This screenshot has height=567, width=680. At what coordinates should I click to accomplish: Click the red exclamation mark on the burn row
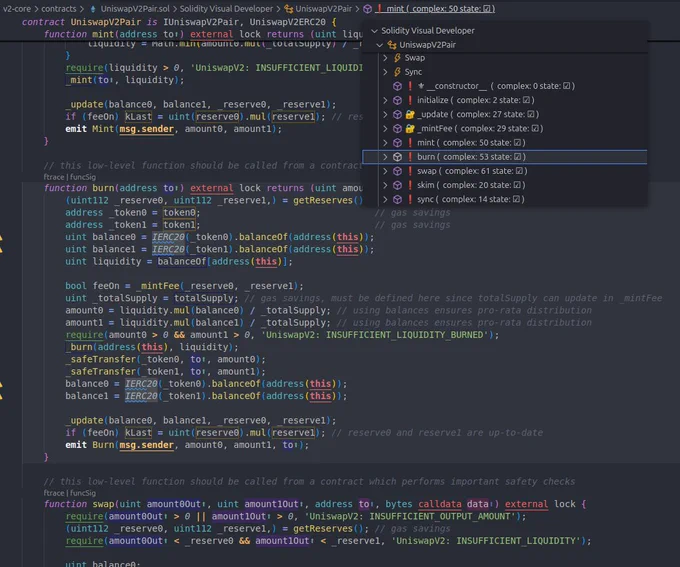tap(410, 157)
